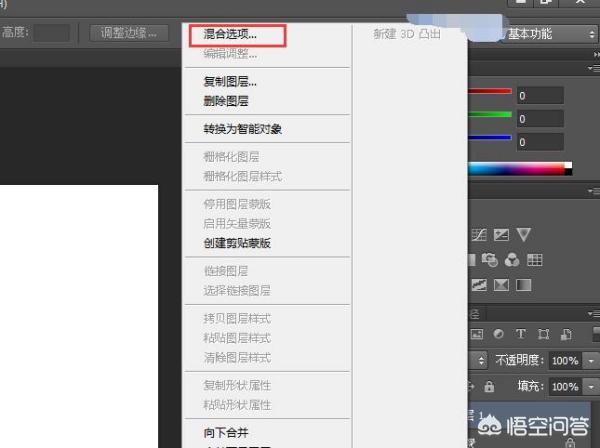Click the 高度 height input field
This screenshot has width=600, height=448.
(51, 33)
